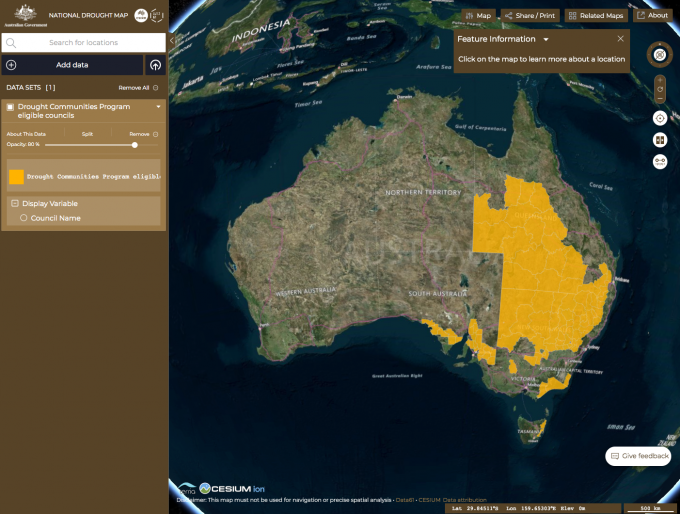This screenshot has width=680, height=514.
Task: Click the CSIRO round logo
Action: pyautogui.click(x=141, y=15)
